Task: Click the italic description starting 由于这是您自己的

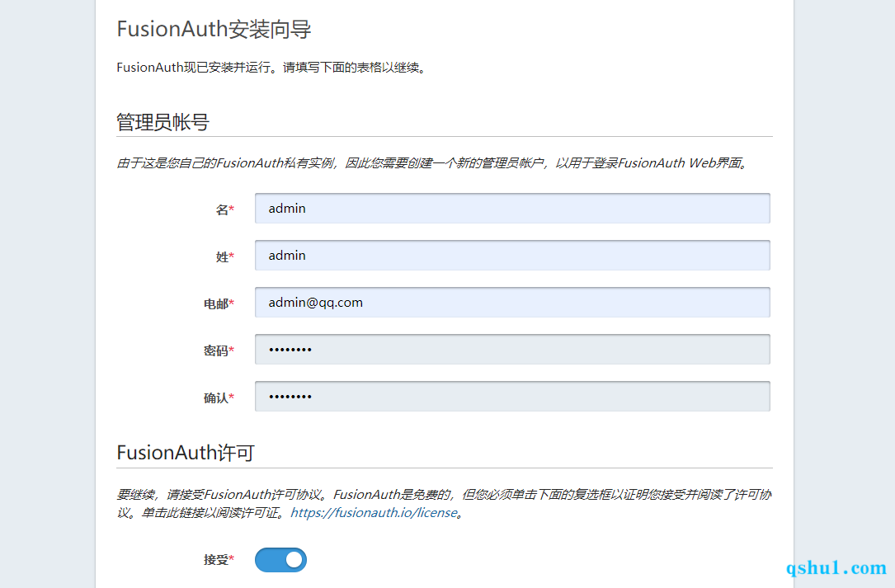Action: coord(432,163)
